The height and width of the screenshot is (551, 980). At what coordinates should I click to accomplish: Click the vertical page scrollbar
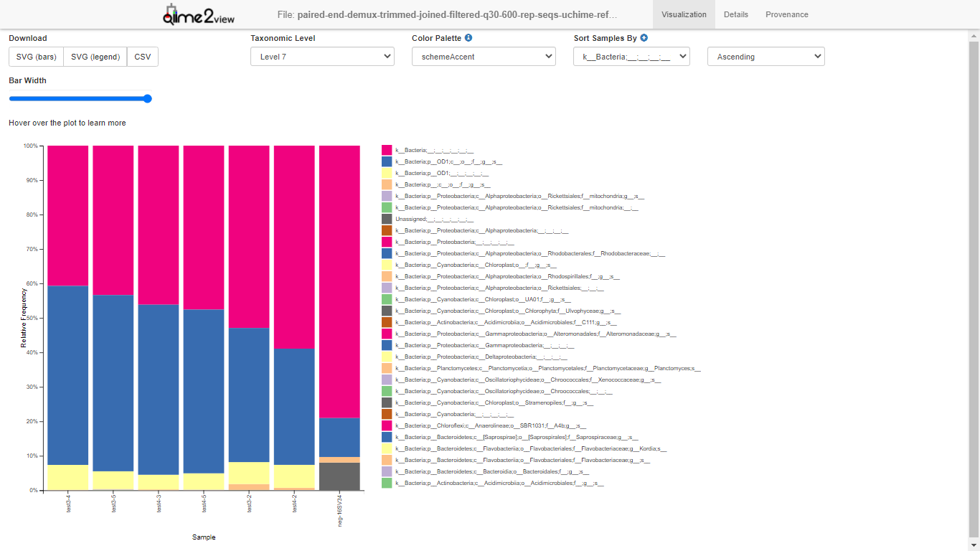[974, 287]
